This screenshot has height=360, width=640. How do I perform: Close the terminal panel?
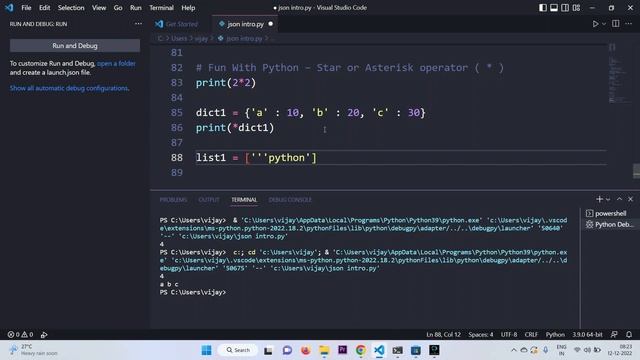click(x=630, y=199)
